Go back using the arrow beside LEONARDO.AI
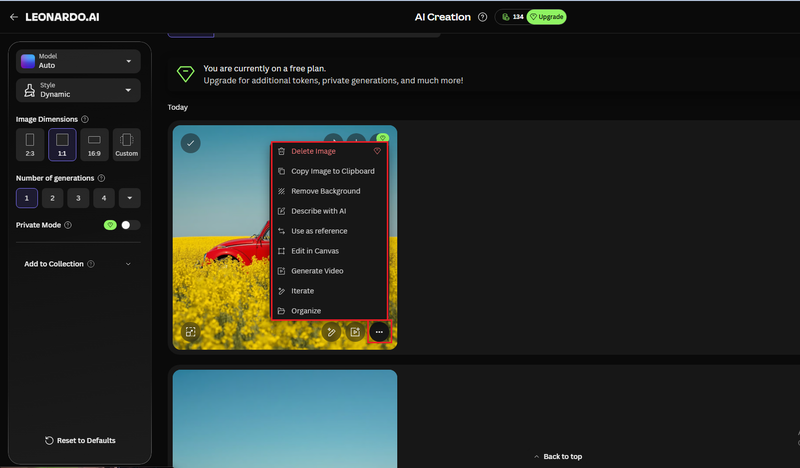 14,17
